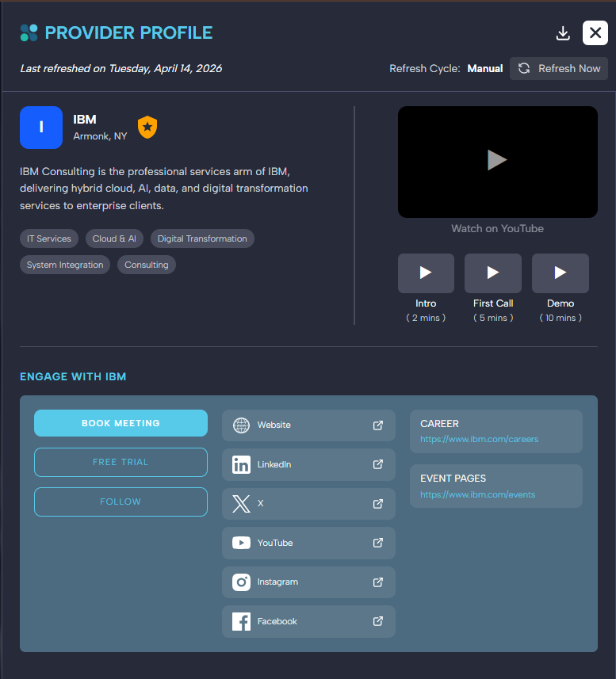The width and height of the screenshot is (616, 679).
Task: Open YouTube external link arrow
Action: pyautogui.click(x=377, y=543)
